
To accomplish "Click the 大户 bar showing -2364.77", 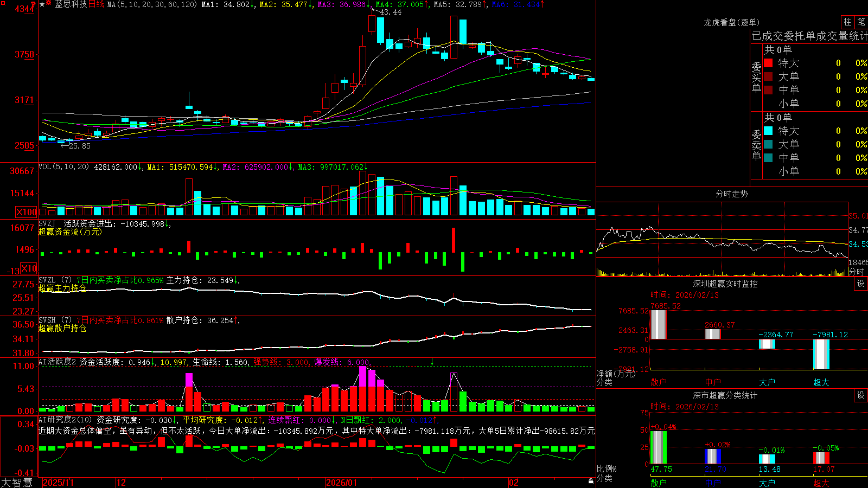I will point(767,344).
